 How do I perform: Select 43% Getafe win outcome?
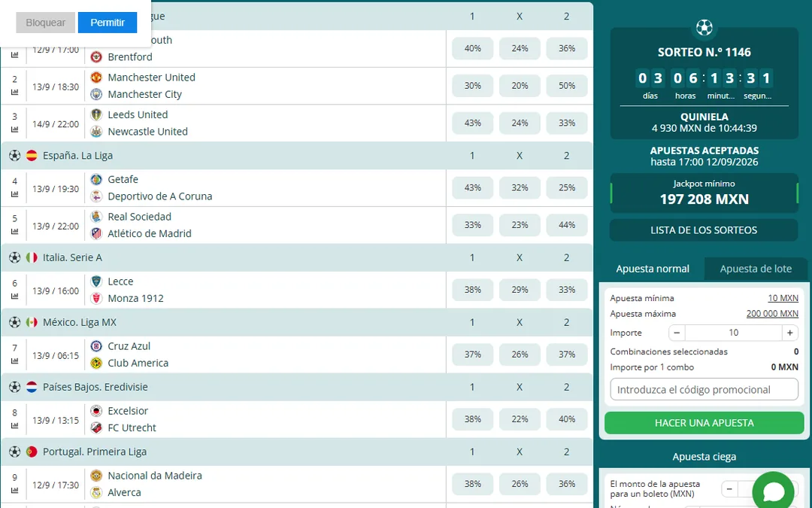pyautogui.click(x=472, y=188)
